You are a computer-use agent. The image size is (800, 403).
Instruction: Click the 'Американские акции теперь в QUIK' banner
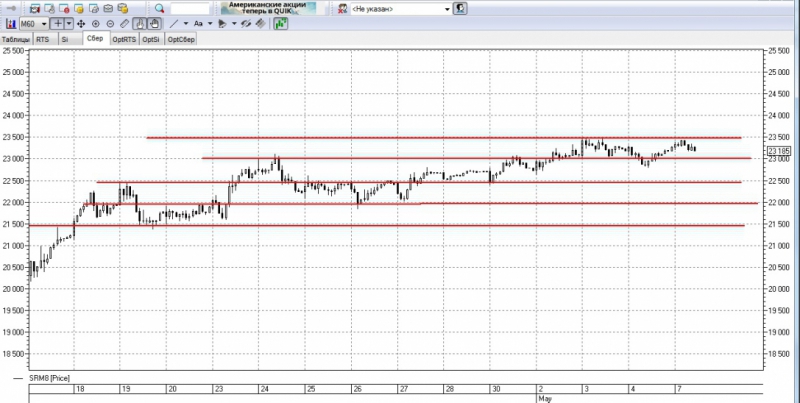point(267,8)
